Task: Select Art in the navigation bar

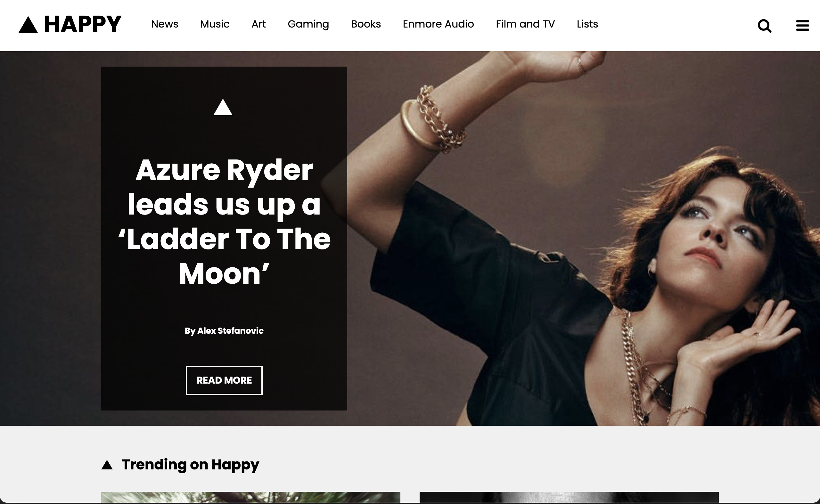Action: [x=258, y=24]
